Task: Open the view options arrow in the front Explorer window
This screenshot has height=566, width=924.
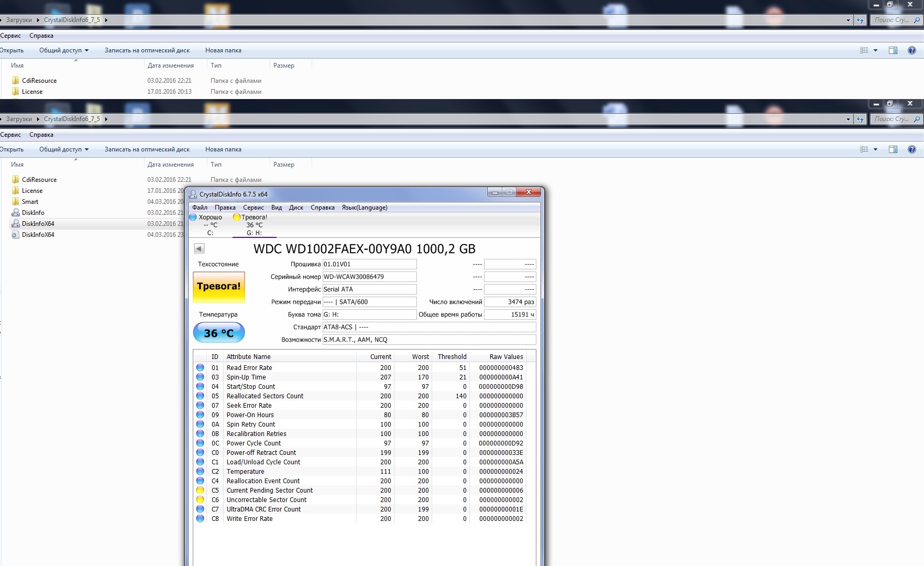Action: tap(875, 149)
